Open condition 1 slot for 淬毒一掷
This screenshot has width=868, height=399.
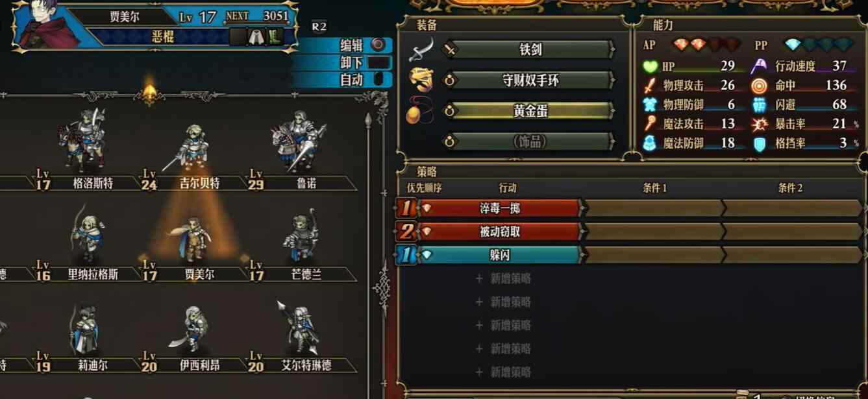(654, 208)
